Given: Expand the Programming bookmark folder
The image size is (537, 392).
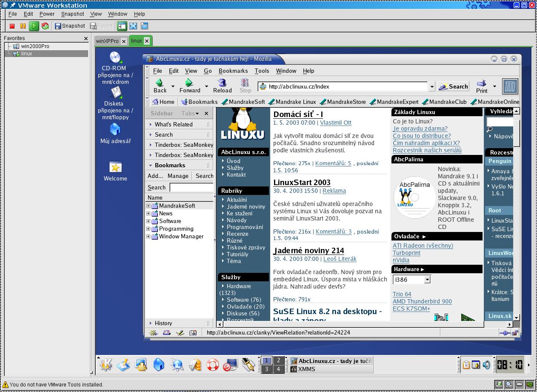Looking at the screenshot, I should point(149,229).
